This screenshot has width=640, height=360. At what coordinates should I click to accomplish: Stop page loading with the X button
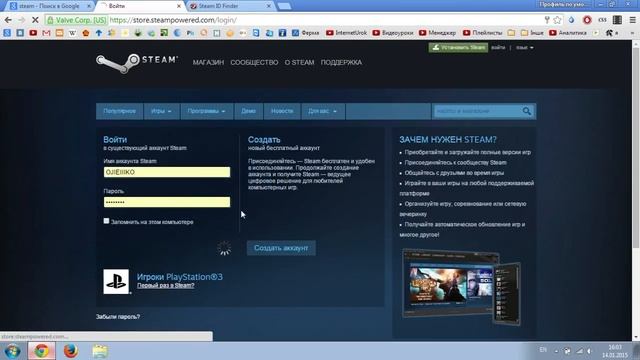coord(35,20)
